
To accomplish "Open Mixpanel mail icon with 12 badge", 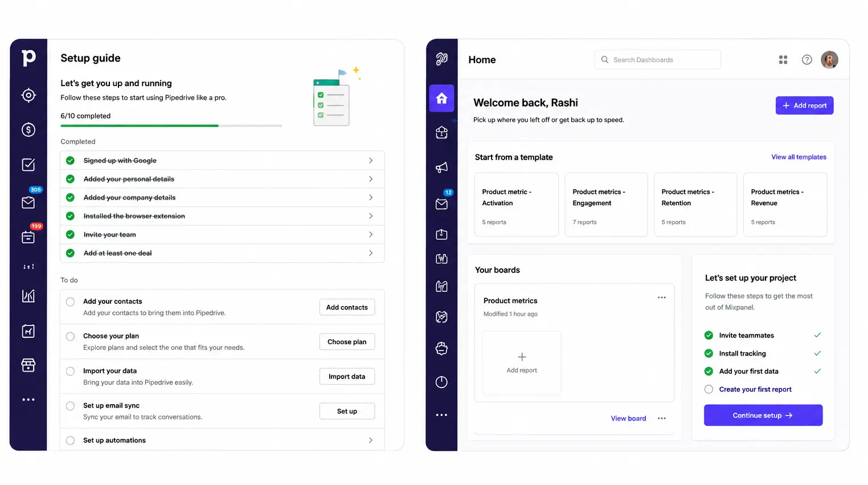I will 442,204.
